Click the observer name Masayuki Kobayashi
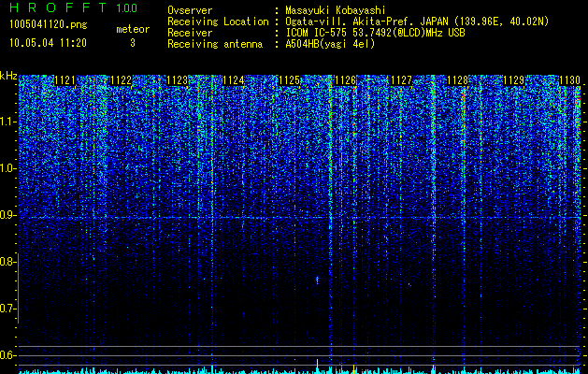Image resolution: width=588 pixels, height=374 pixels. coord(336,10)
